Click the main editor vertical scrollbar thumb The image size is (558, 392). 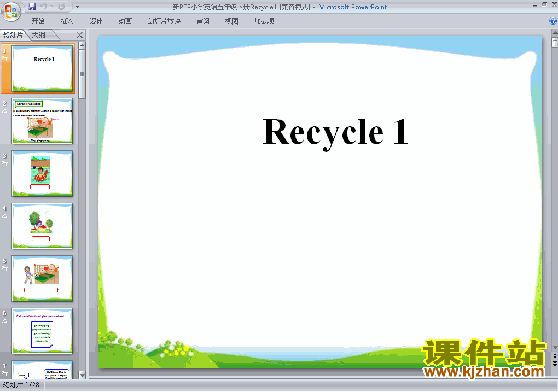tap(555, 42)
